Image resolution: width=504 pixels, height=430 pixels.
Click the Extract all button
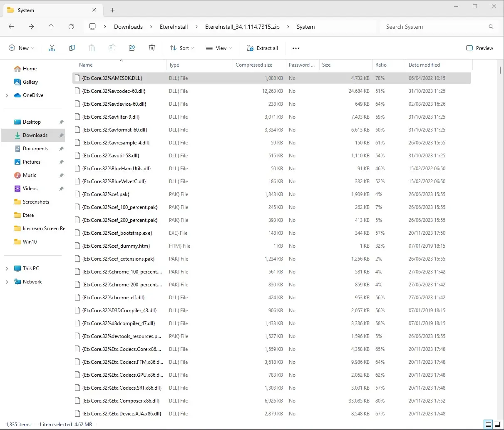[x=262, y=48]
